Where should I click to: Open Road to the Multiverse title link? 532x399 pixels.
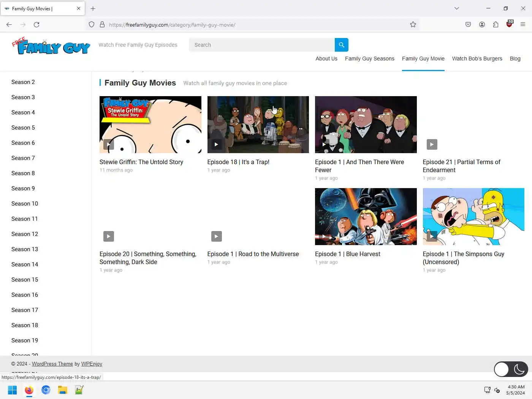click(x=253, y=254)
